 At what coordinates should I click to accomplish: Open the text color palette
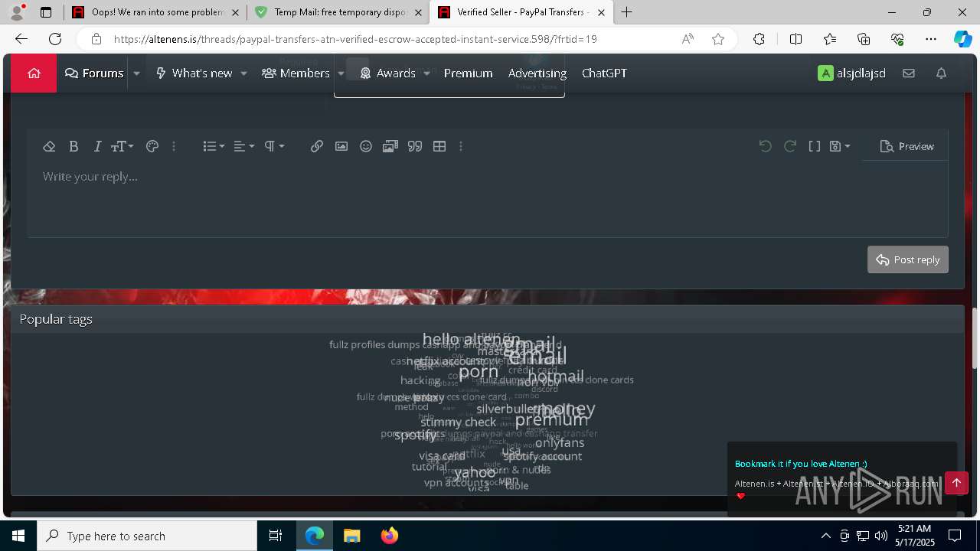click(x=152, y=146)
